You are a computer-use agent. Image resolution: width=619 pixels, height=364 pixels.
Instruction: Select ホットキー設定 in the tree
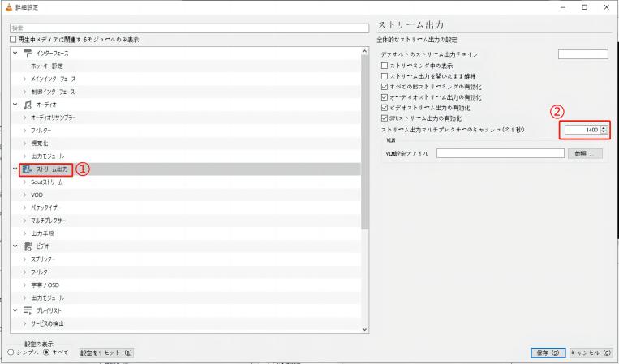point(46,66)
